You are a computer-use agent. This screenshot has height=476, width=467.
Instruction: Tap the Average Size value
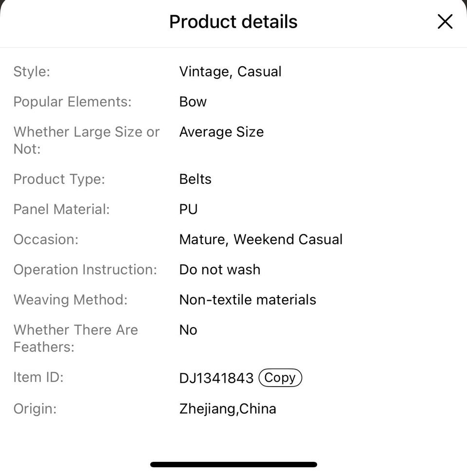221,132
